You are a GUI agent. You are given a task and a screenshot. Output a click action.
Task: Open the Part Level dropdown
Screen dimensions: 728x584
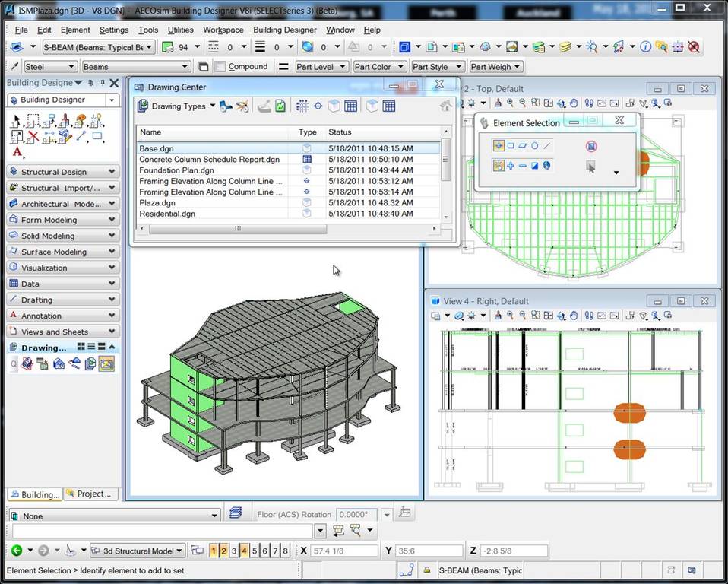321,67
